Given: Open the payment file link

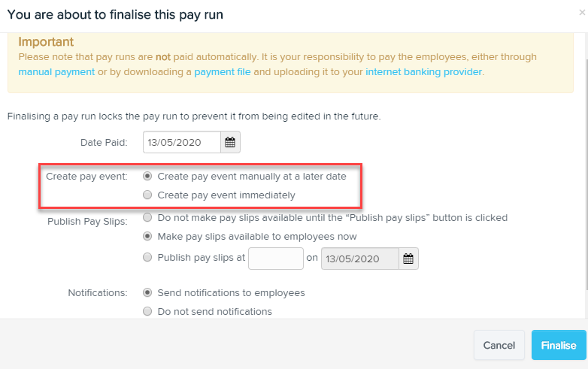Looking at the screenshot, I should (223, 72).
